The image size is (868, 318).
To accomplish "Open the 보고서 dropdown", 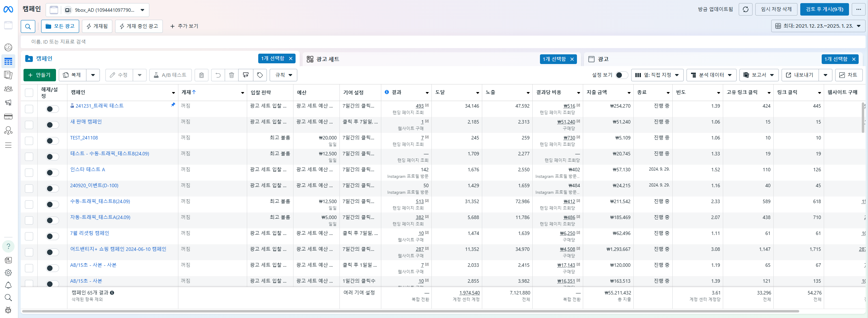I will pyautogui.click(x=759, y=75).
